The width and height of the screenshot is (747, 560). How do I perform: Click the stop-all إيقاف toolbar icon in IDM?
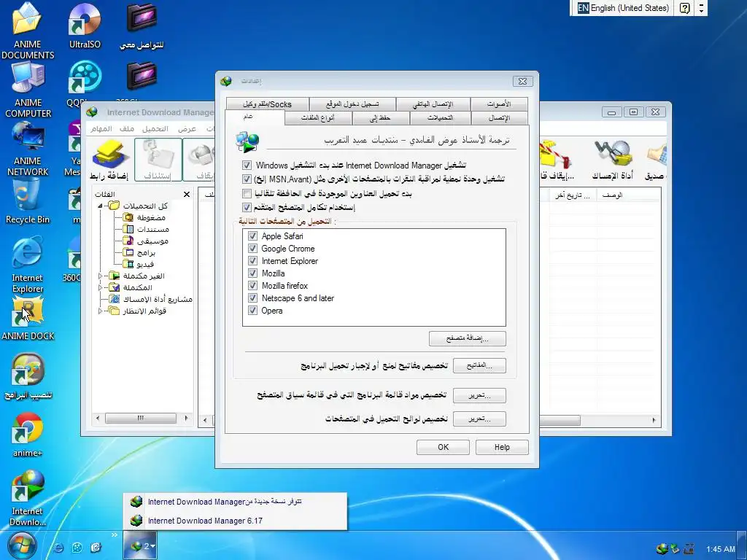557,160
